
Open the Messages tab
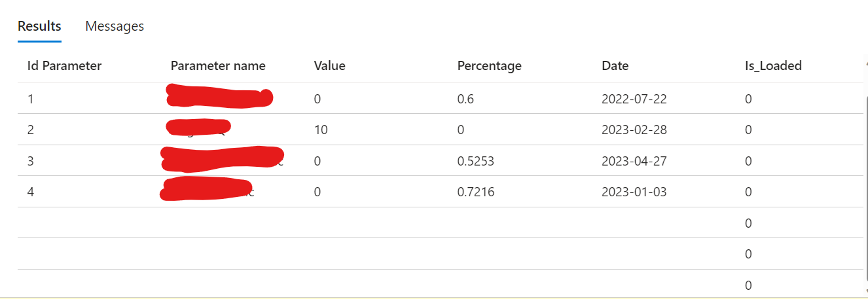[x=115, y=26]
